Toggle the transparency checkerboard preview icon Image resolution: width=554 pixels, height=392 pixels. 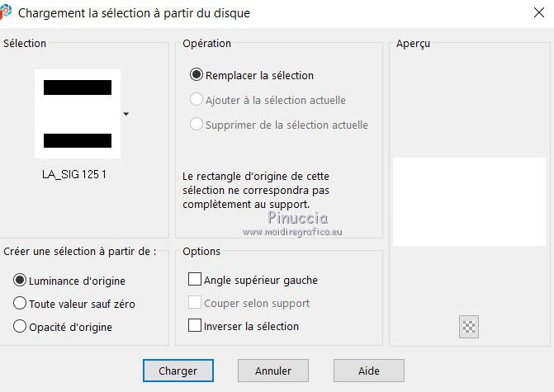point(469,327)
